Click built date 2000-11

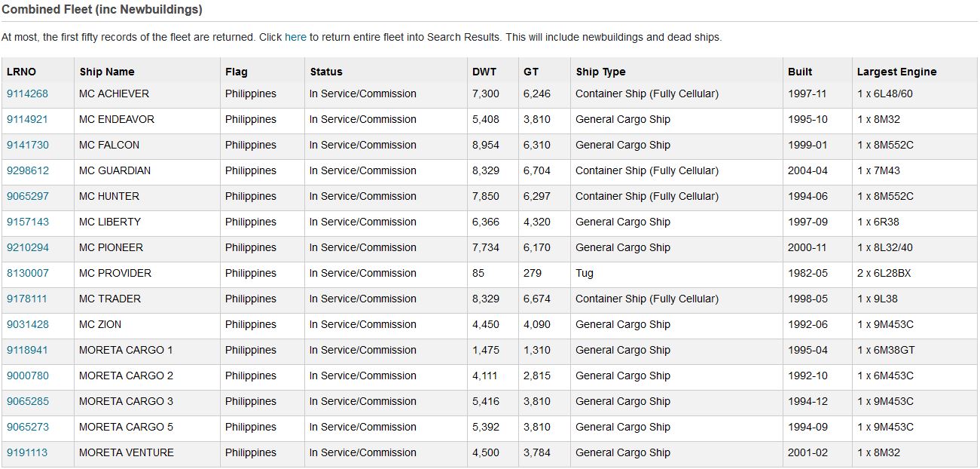(x=808, y=247)
